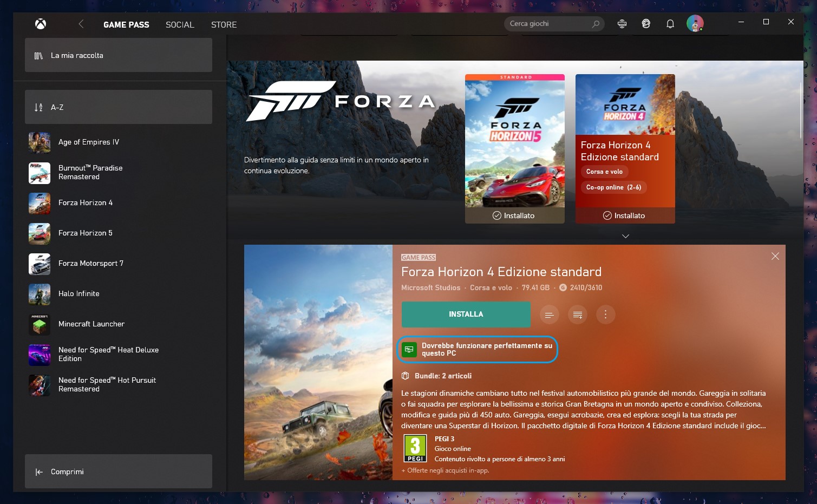Screen dimensions: 817x504
Task: Collapse details with chevron below cards
Action: tap(625, 236)
